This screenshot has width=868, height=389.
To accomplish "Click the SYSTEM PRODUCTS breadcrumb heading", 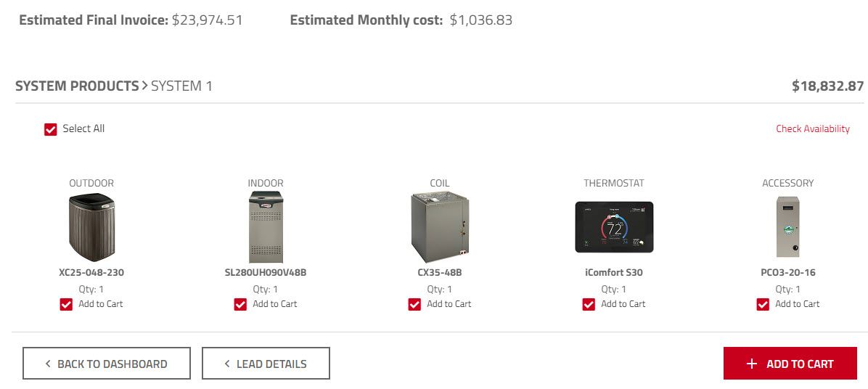I will click(x=77, y=86).
